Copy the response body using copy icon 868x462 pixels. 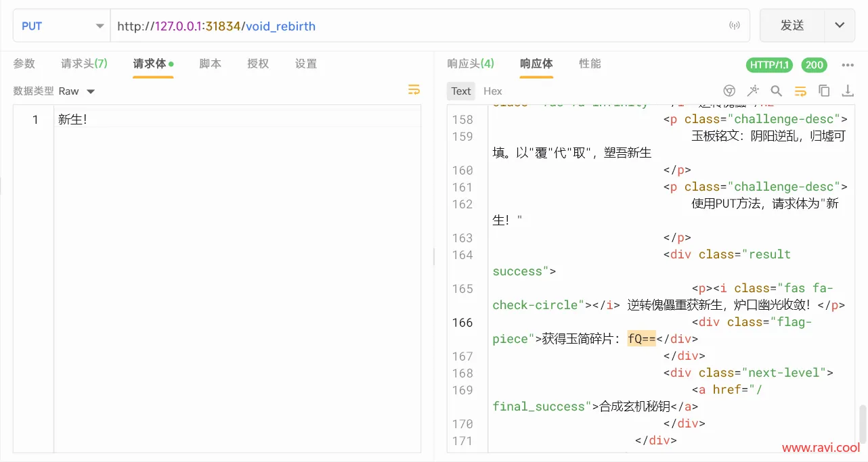tap(824, 90)
